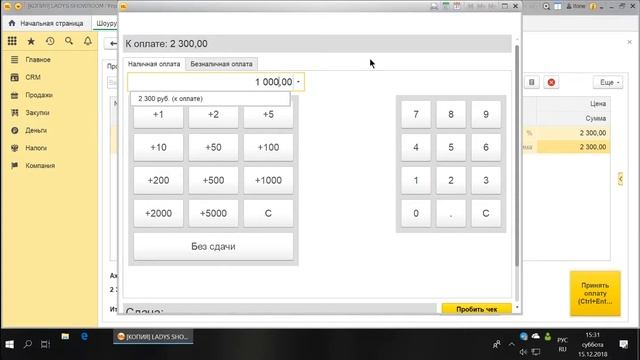The image size is (640, 360).
Task: Click the print icon in dialog title bar
Action: (x=434, y=6)
